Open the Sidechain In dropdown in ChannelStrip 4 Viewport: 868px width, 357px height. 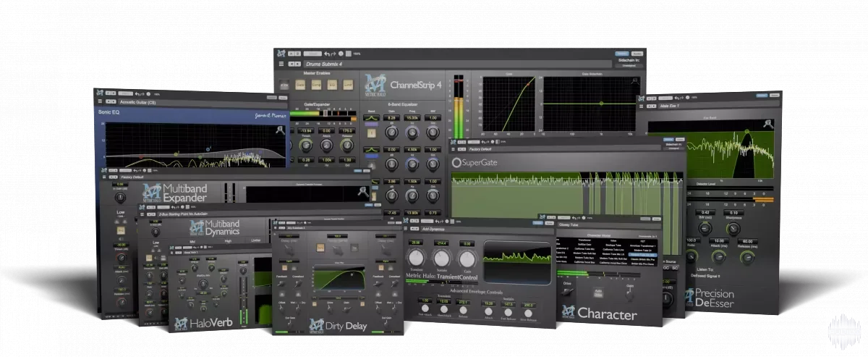(629, 66)
